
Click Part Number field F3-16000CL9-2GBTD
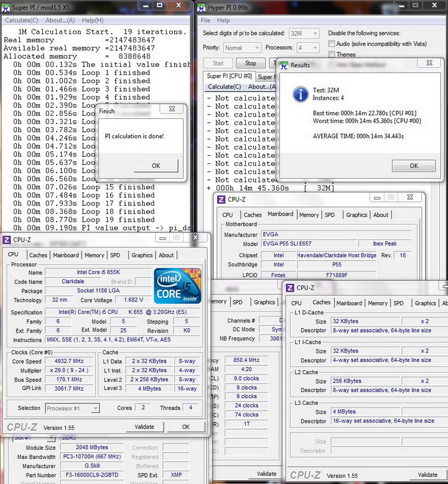(91, 475)
